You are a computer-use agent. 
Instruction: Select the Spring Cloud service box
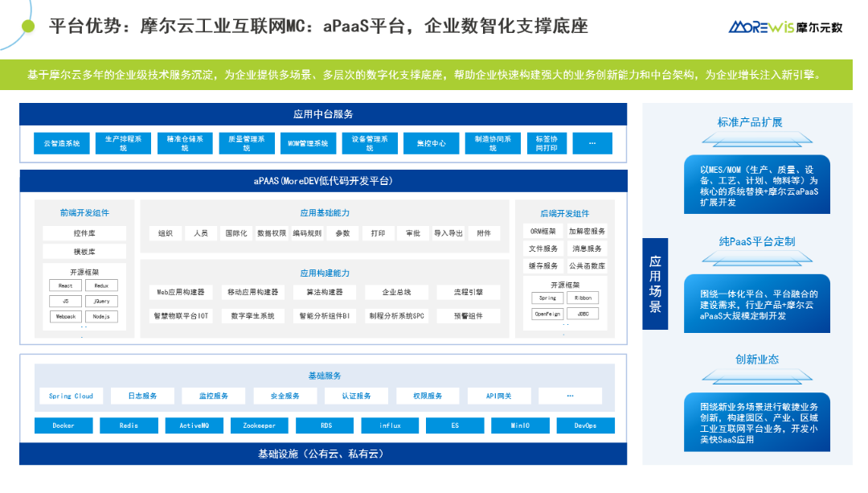71,396
